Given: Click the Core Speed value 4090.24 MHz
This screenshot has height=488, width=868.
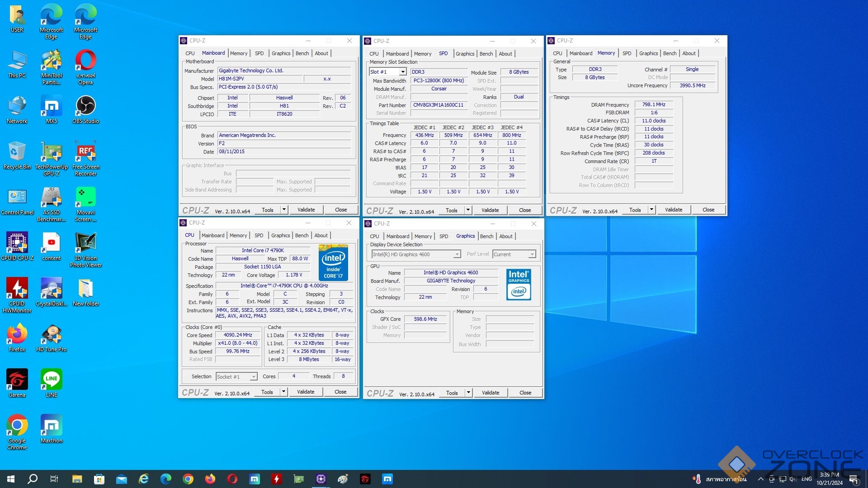Looking at the screenshot, I should (238, 335).
